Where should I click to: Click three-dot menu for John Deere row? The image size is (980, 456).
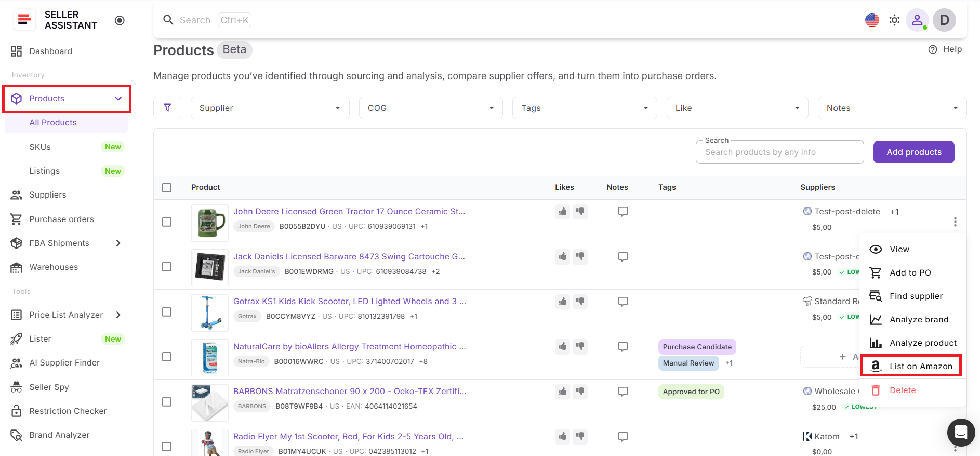955,222
